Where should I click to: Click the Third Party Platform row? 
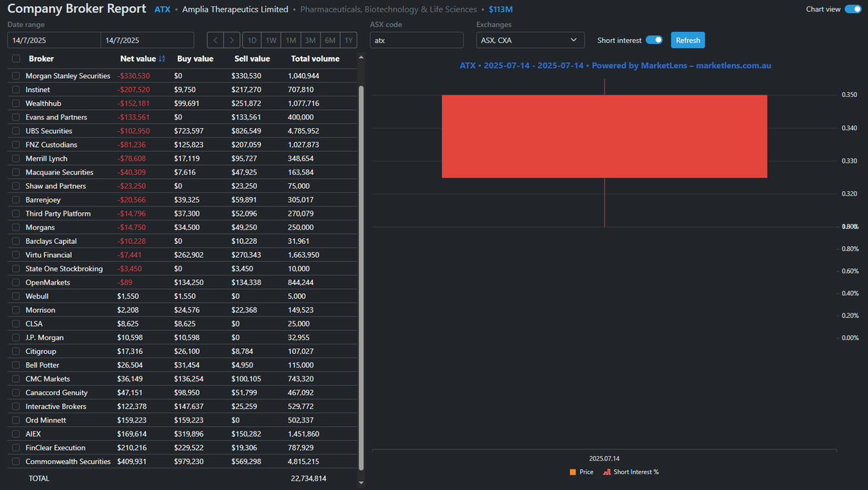[182, 214]
